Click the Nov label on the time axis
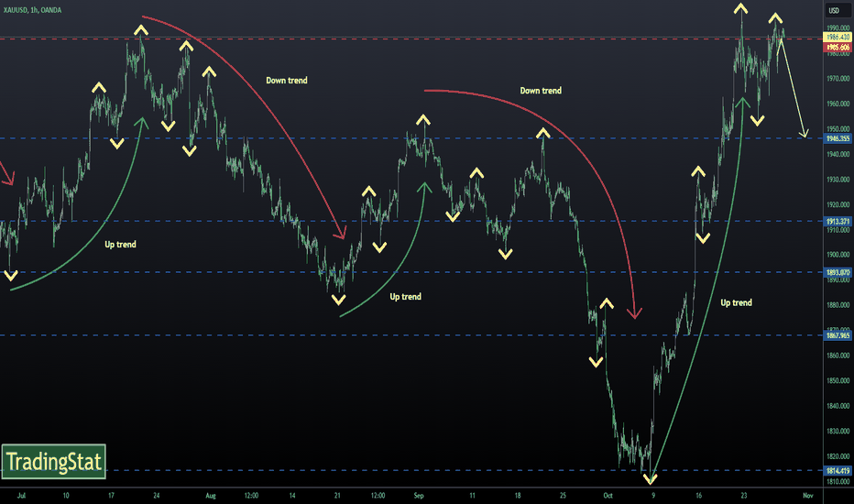The height and width of the screenshot is (504, 854). (807, 495)
